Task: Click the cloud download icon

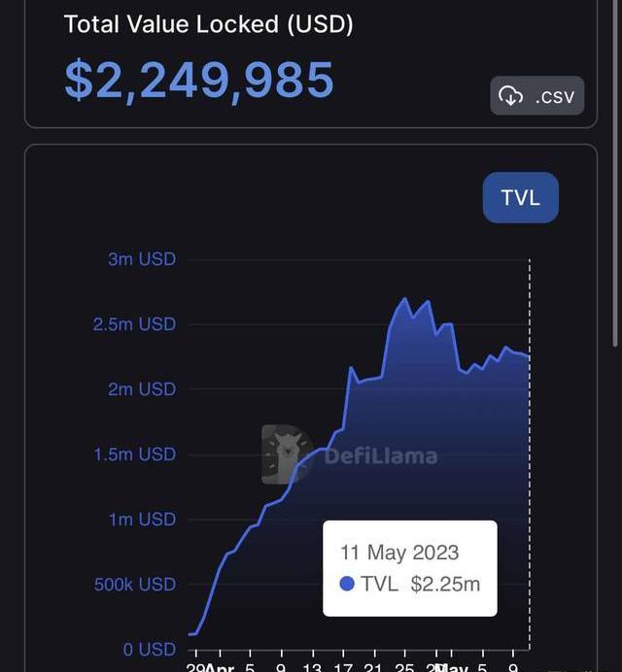Action: [x=511, y=95]
